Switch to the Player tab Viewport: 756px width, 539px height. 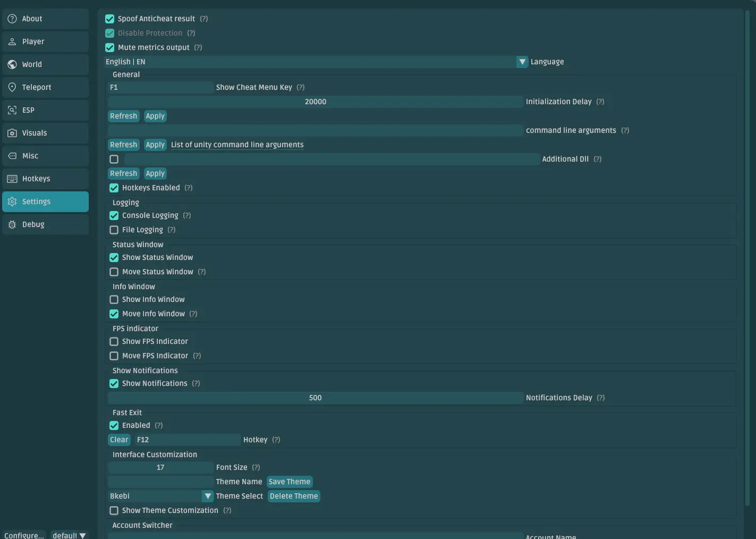(45, 41)
